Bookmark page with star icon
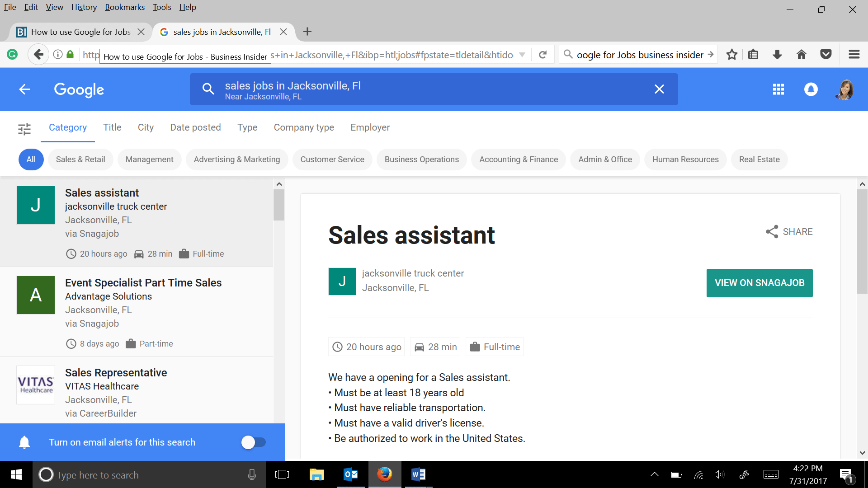The height and width of the screenshot is (488, 868). click(x=731, y=55)
